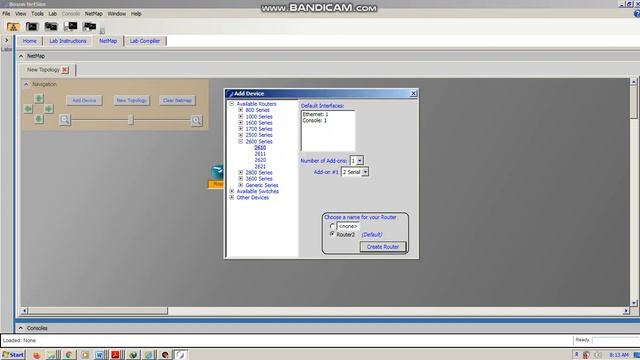Screen dimensions: 640x360
Task: Close the New Topology tab with red X
Action: tap(64, 70)
